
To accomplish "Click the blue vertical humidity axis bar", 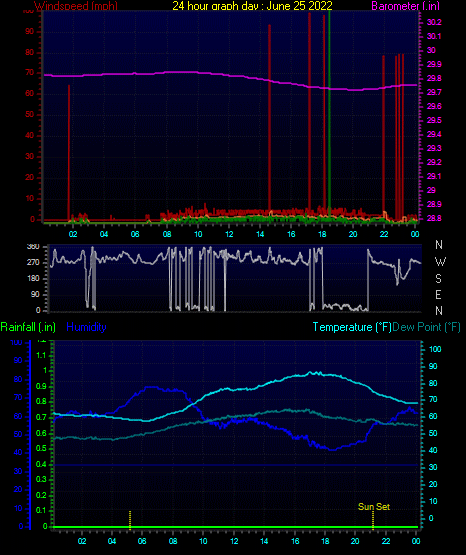I will coord(30,435).
